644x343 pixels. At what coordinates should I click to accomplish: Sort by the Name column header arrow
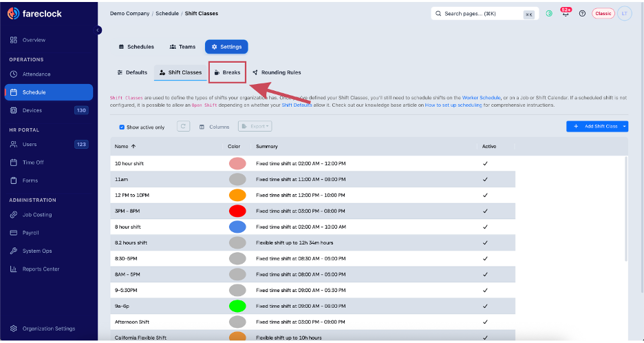(133, 147)
